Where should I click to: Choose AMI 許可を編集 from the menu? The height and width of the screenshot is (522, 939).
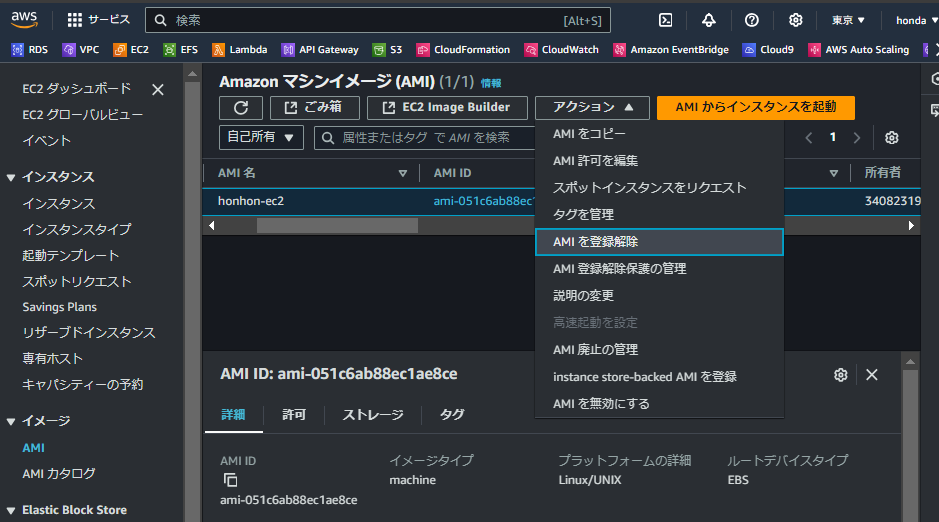click(659, 161)
